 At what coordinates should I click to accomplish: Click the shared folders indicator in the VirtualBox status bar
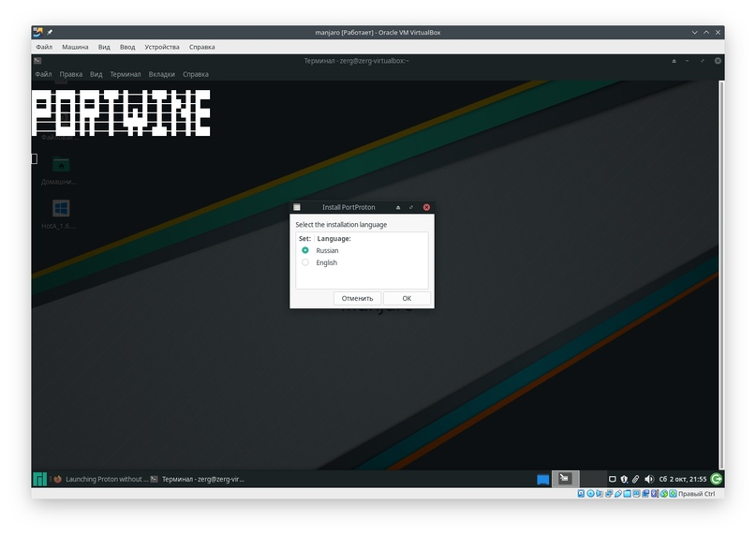tap(628, 494)
